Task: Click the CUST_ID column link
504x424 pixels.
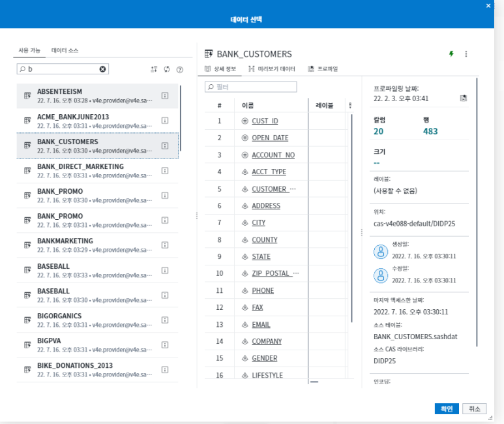Action: (x=265, y=121)
